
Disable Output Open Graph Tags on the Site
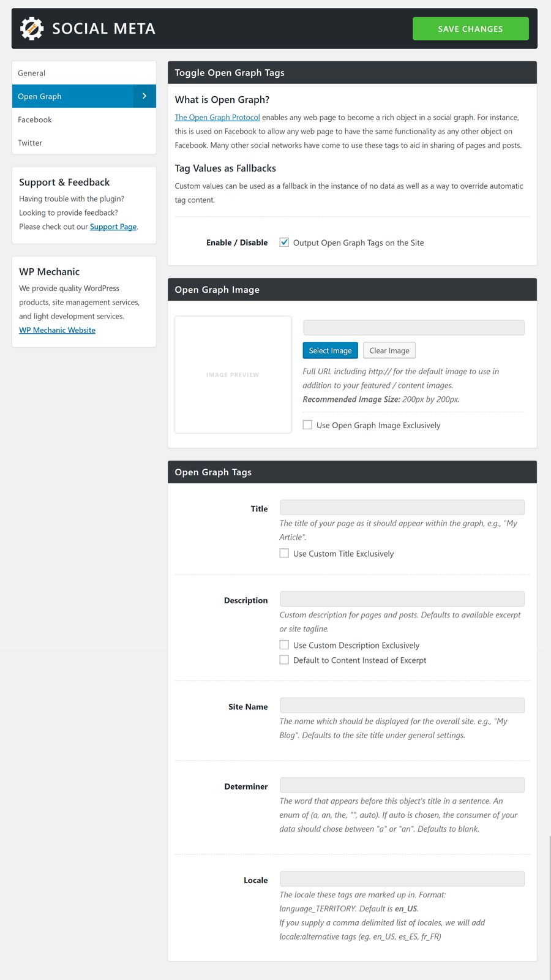[284, 243]
